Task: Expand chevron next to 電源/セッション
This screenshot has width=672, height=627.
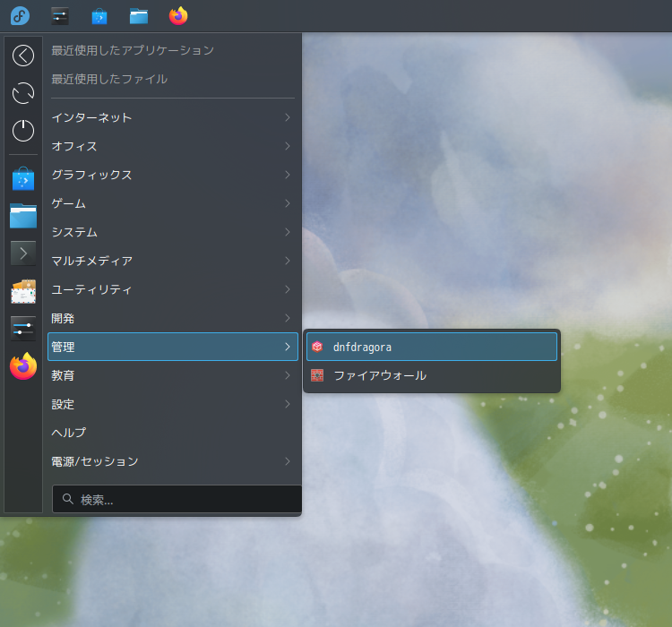Action: 288,461
